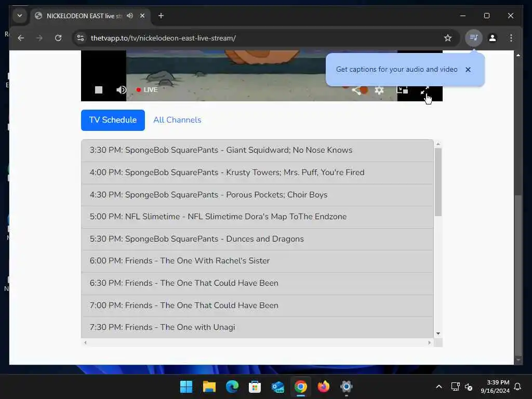View site information icon in address bar
This screenshot has width=532, height=399.
pyautogui.click(x=81, y=38)
